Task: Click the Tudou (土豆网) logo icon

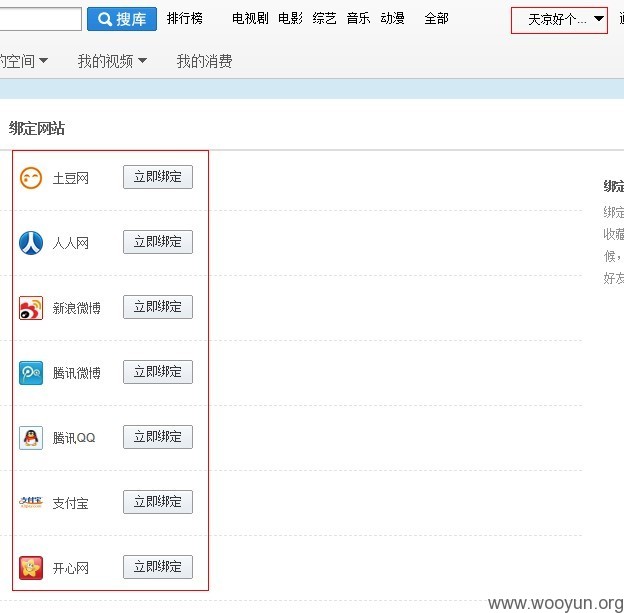Action: (31, 178)
